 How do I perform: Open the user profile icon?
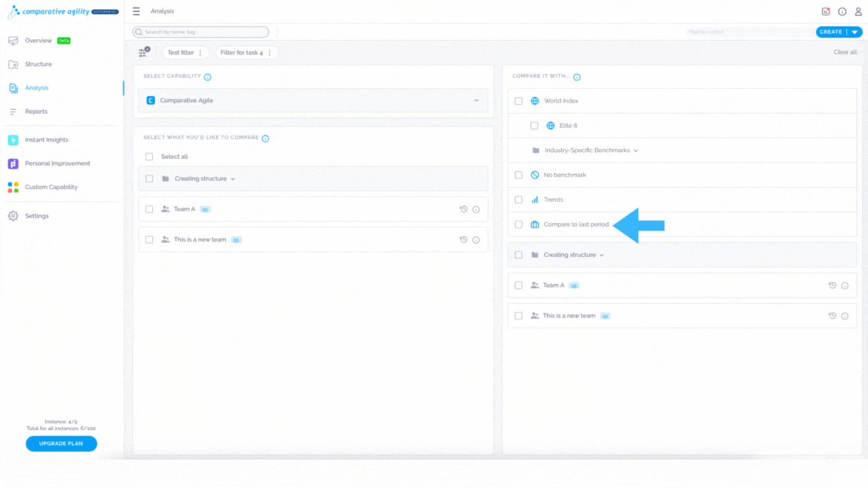point(858,11)
